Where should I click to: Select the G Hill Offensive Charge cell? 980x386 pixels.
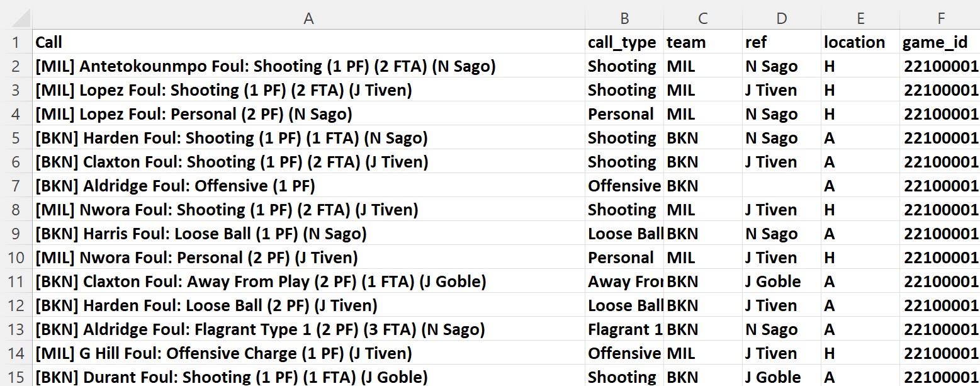[223, 353]
